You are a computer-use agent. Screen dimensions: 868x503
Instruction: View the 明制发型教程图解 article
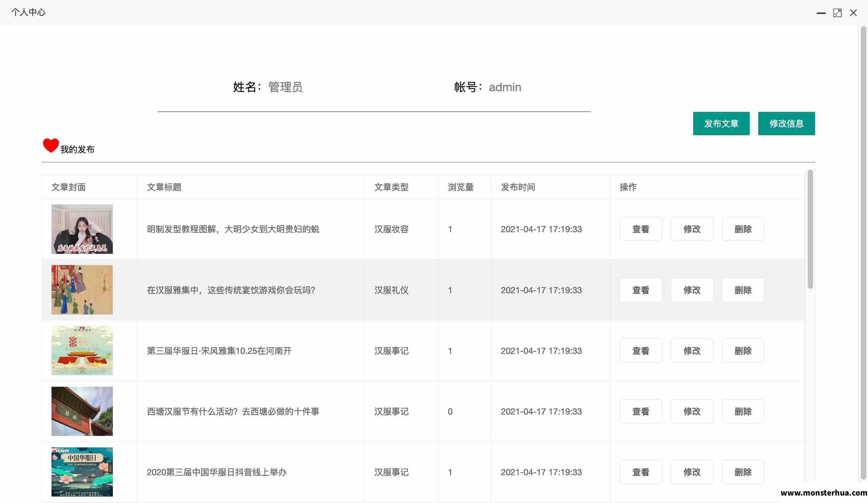pos(641,229)
